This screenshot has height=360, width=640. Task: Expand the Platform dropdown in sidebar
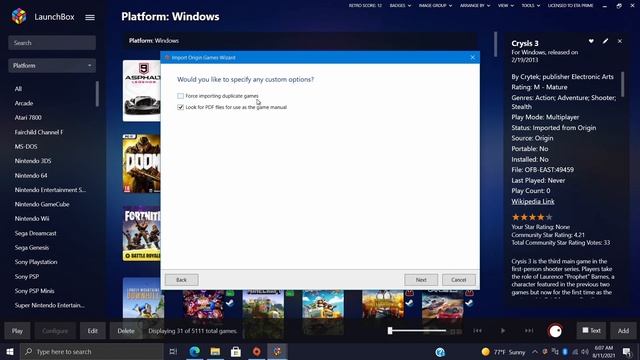click(x=52, y=66)
